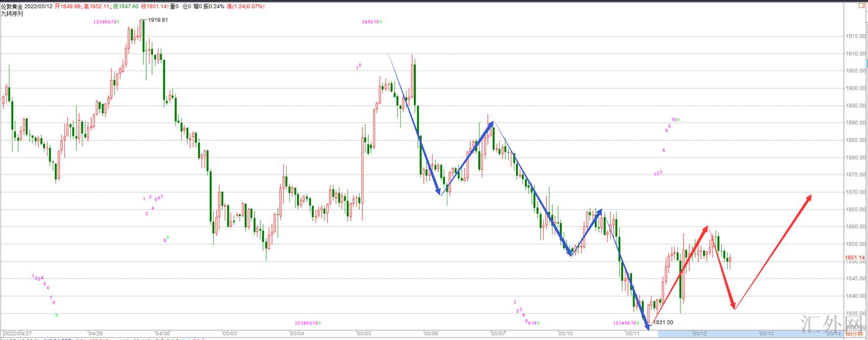Click the 05/03 date on time axis

tap(229, 333)
